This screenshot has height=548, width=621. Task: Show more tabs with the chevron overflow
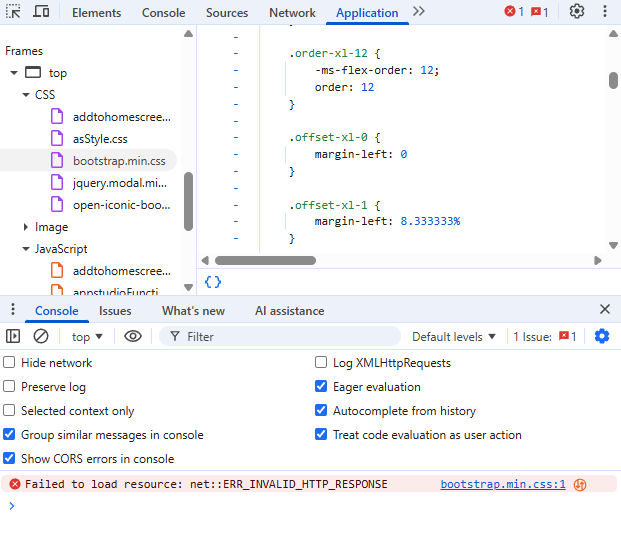[418, 12]
